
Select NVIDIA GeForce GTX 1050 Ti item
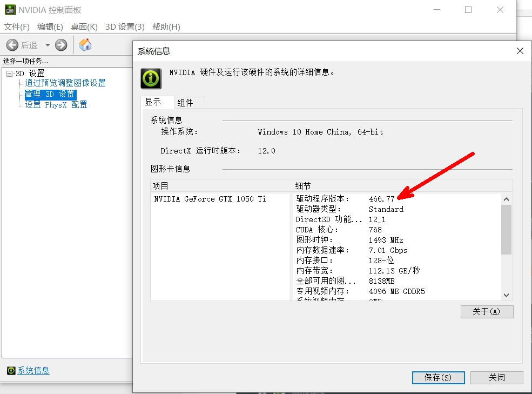[210, 199]
